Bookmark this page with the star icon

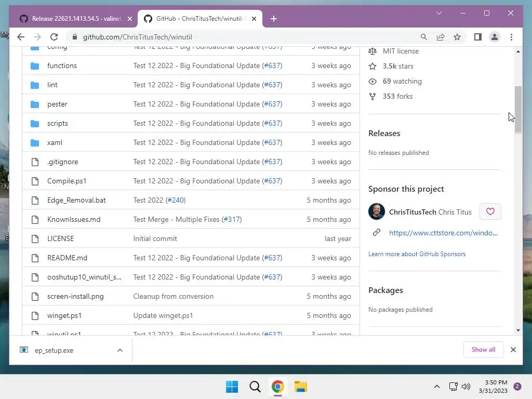(457, 37)
